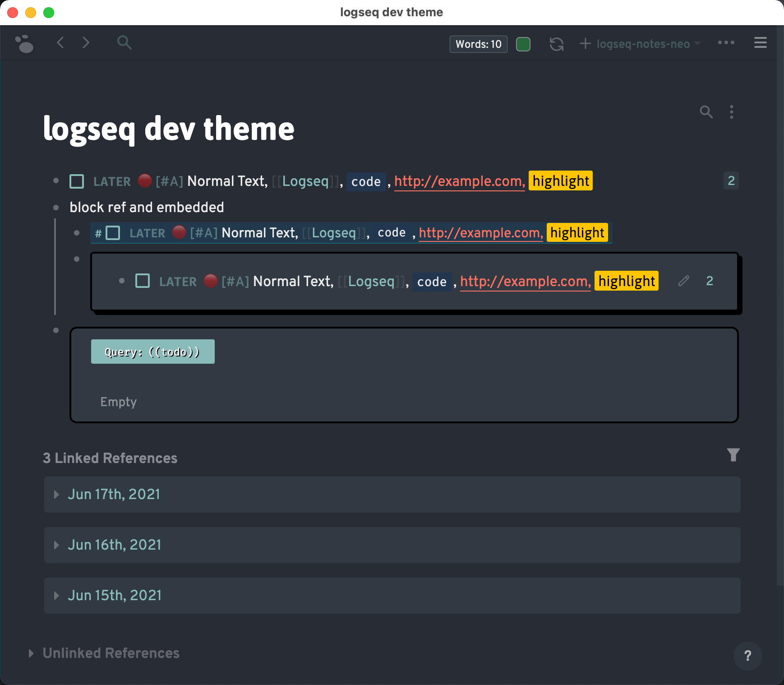
Task: Click the block ref and embedded text
Action: (x=147, y=207)
